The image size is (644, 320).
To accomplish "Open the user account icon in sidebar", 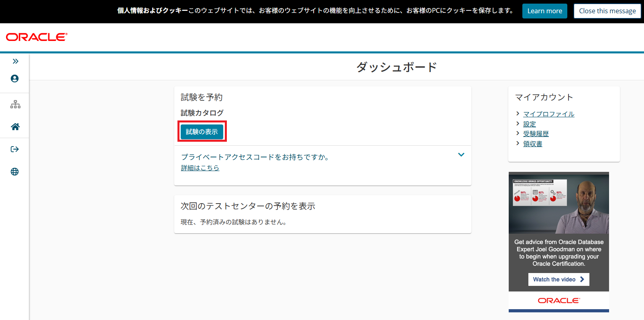I will tap(15, 79).
